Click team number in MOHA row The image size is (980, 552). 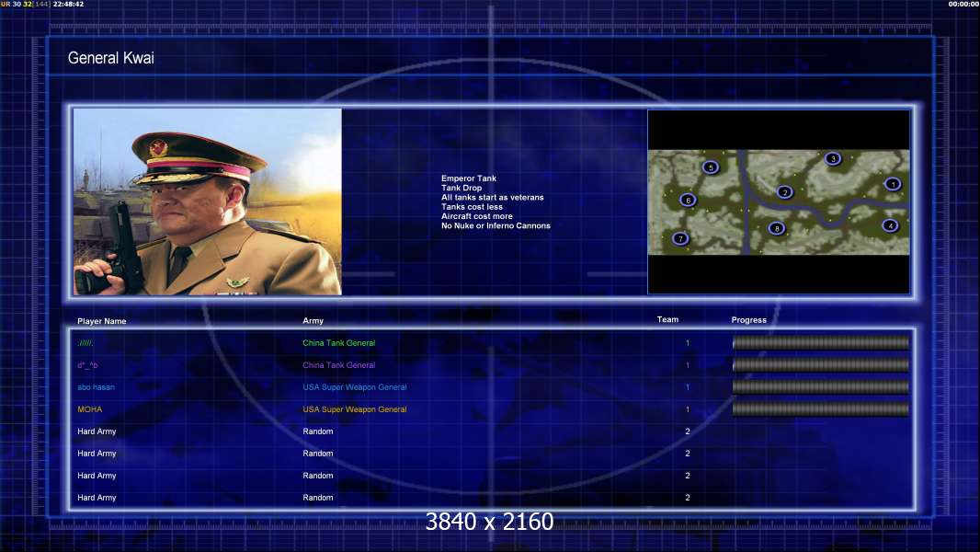tap(688, 409)
